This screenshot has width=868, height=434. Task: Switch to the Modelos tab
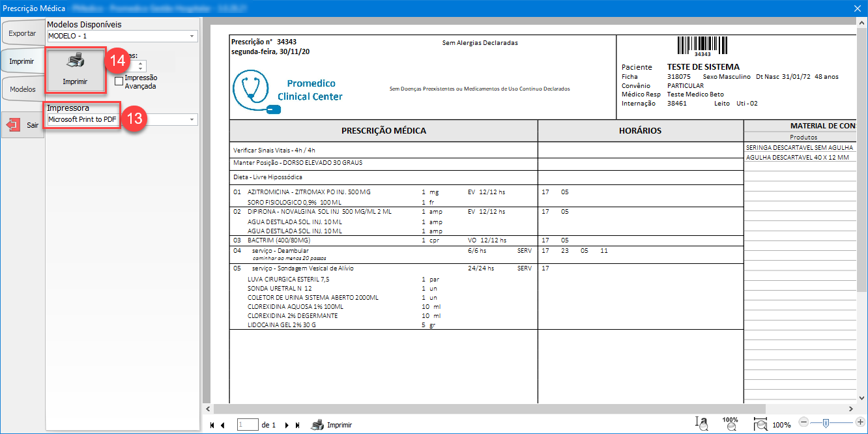[22, 89]
